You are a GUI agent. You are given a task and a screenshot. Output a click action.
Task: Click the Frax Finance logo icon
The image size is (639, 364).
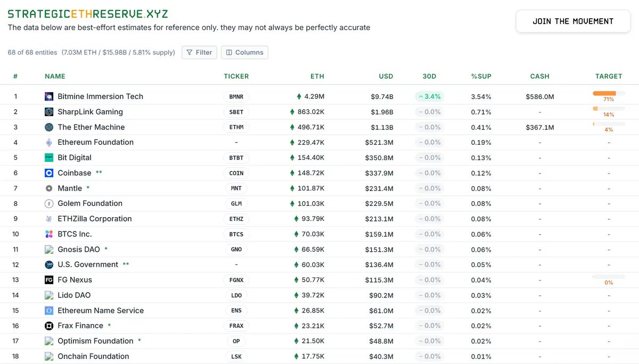click(x=49, y=326)
